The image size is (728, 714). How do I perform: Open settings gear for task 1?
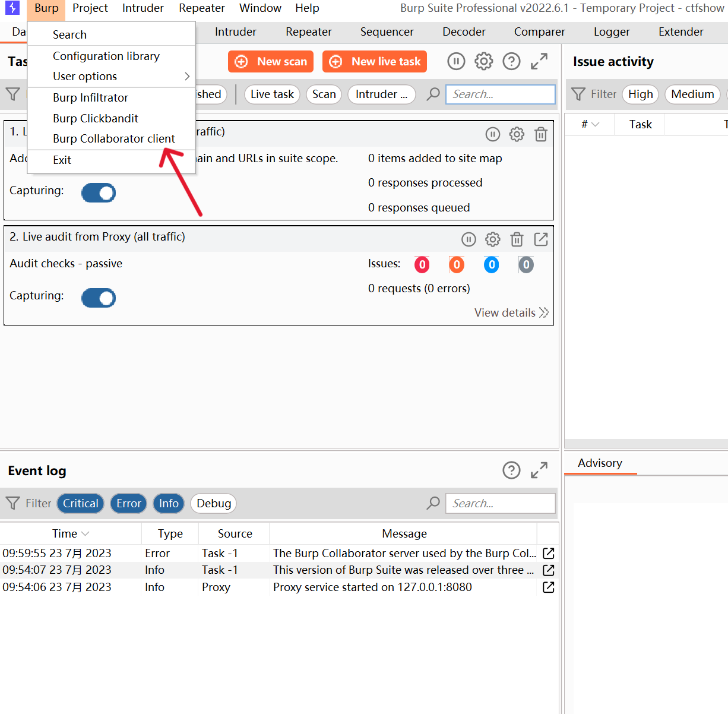pos(517,134)
